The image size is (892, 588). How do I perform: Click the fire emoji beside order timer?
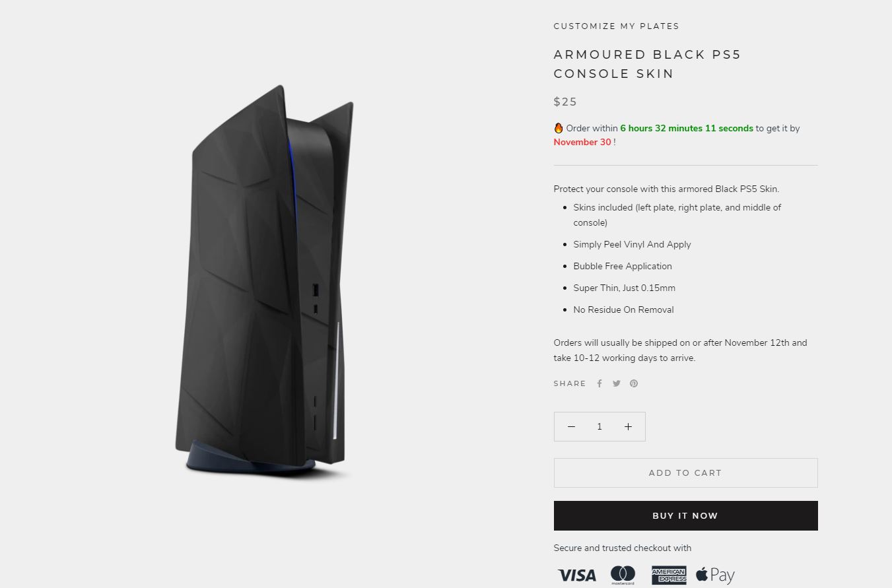559,128
